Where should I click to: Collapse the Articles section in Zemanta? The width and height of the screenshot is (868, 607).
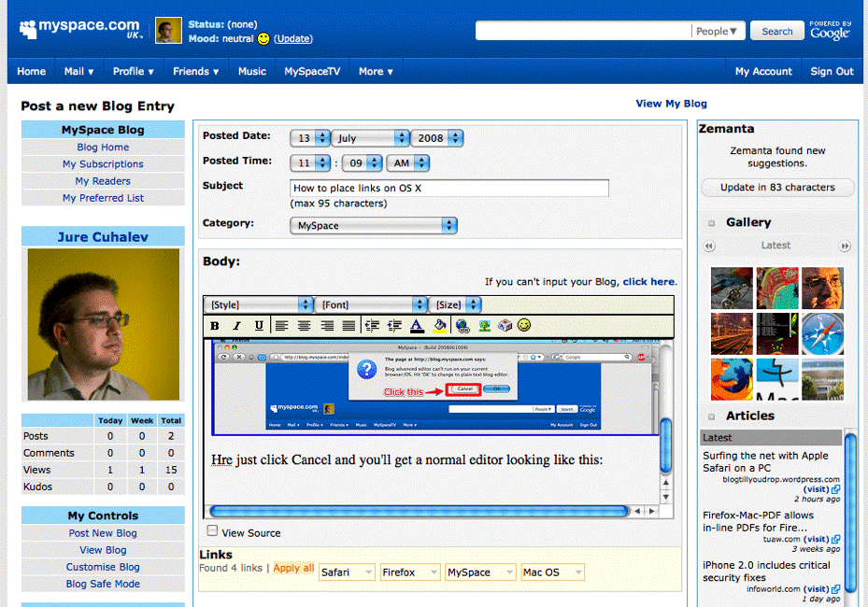(712, 416)
